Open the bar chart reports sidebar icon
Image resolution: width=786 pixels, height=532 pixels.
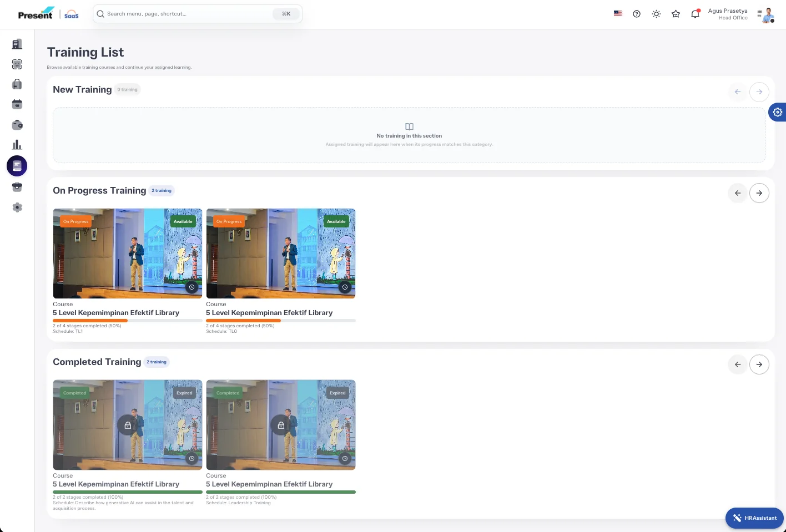click(17, 145)
